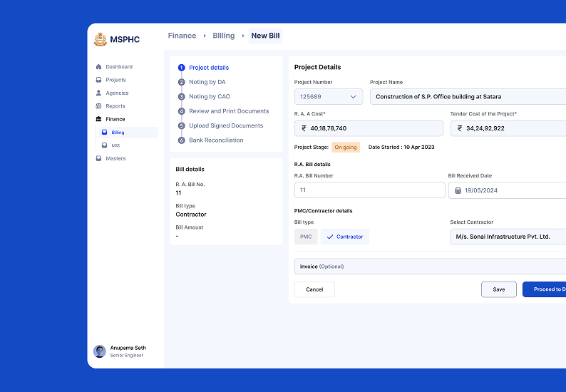
Task: Click the MSPHC emblem logo
Action: [x=100, y=39]
